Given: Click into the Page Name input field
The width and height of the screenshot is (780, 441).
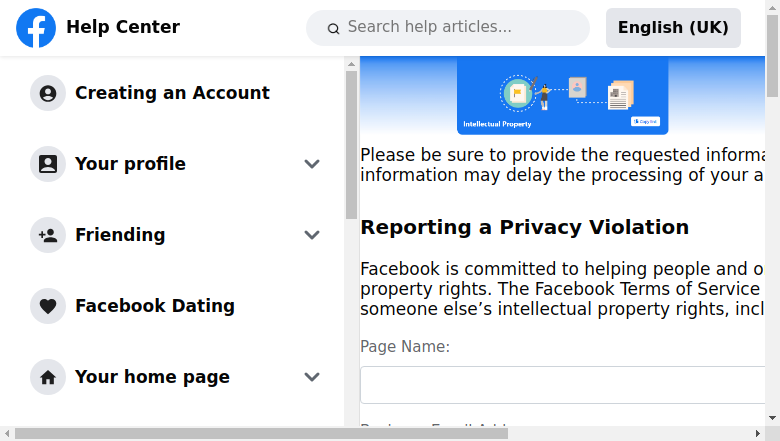Looking at the screenshot, I should click(x=563, y=385).
